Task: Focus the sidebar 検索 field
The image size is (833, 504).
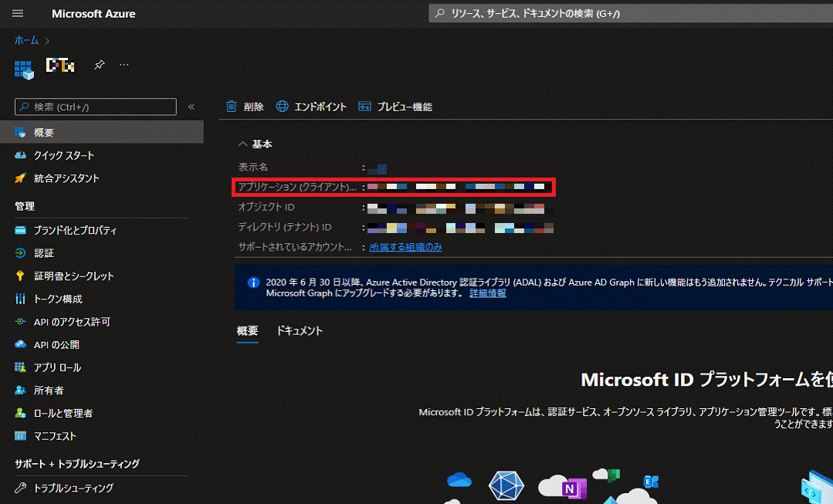Action: pos(96,107)
